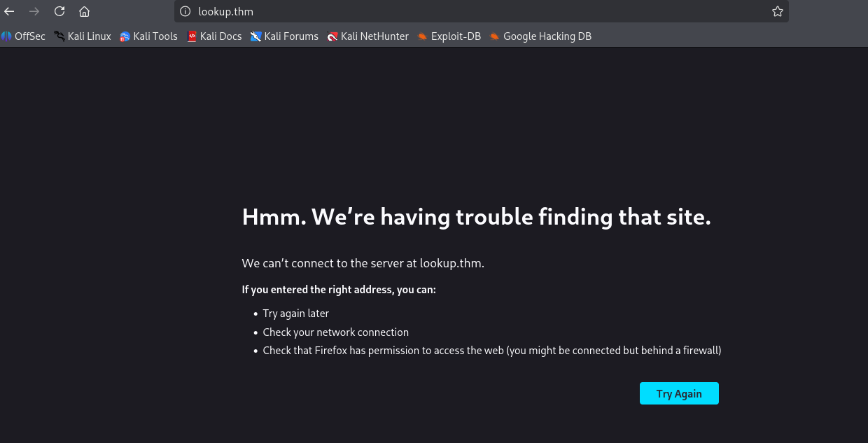Select the Kali NetHunter bookmark label
Screen dimensions: 868x443
tap(374, 36)
